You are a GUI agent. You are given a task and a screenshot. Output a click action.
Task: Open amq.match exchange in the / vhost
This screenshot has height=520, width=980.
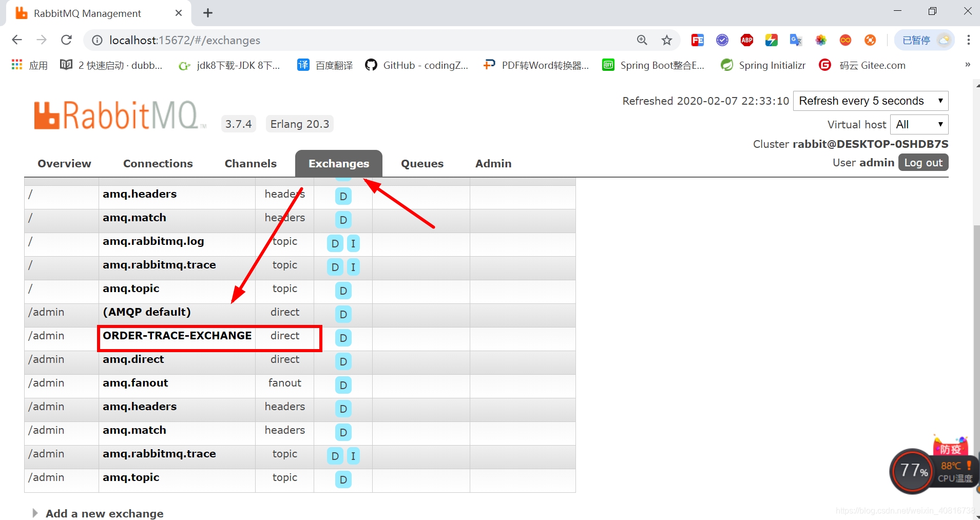134,218
